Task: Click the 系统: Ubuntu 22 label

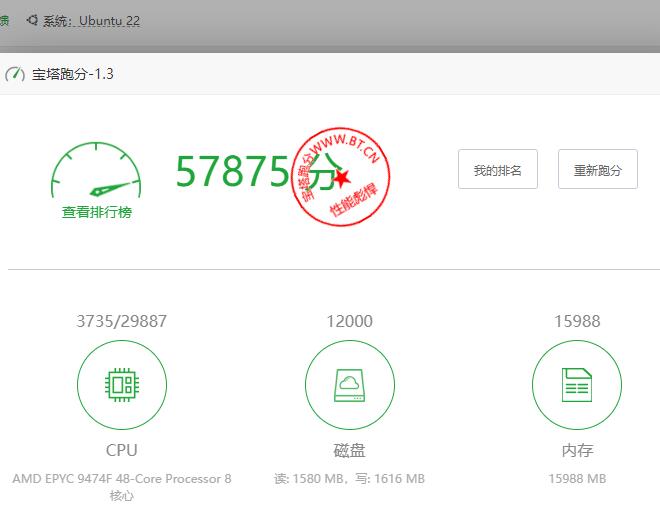Action: coord(91,21)
